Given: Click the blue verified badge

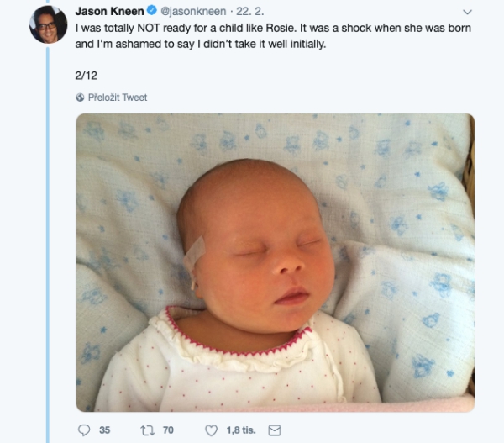Looking at the screenshot, I should (151, 11).
